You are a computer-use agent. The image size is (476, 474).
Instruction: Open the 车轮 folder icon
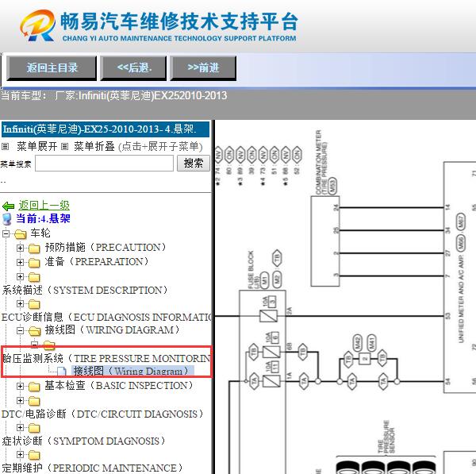[x=21, y=234]
